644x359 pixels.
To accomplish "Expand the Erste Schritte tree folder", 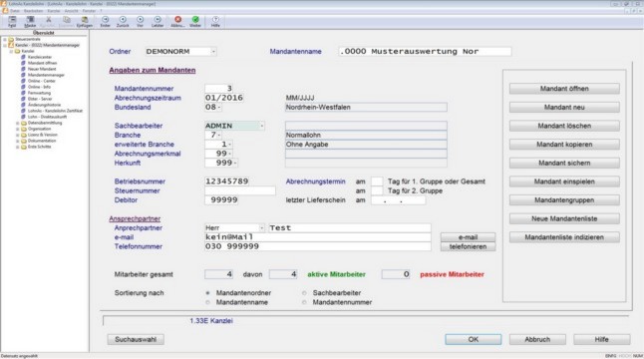I will coord(18,147).
